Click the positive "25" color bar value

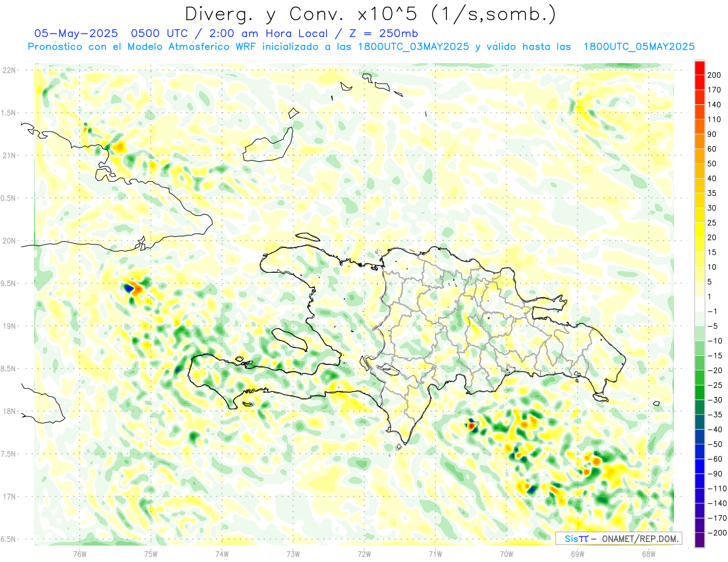point(713,222)
